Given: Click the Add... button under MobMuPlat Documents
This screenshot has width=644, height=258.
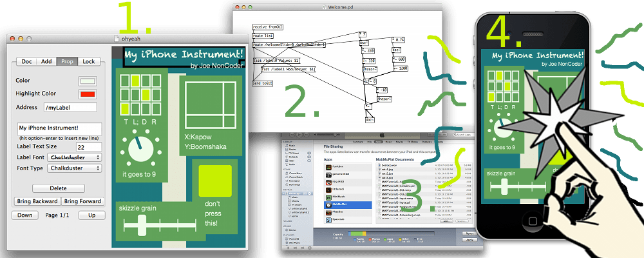Looking at the screenshot, I should pos(446,221).
